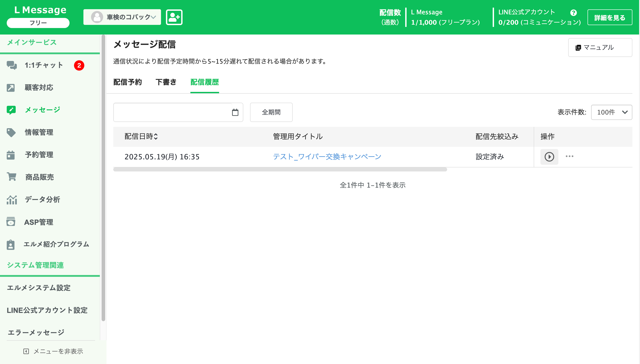Click the L Message logo

40,10
